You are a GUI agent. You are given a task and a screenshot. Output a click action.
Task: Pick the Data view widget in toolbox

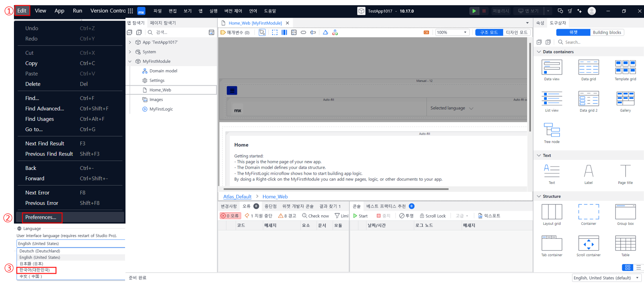tap(552, 70)
